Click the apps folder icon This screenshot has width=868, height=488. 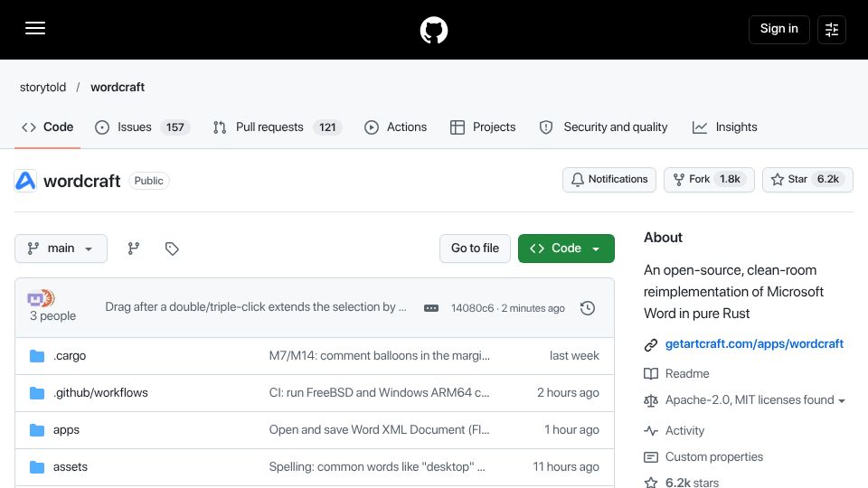pos(37,430)
